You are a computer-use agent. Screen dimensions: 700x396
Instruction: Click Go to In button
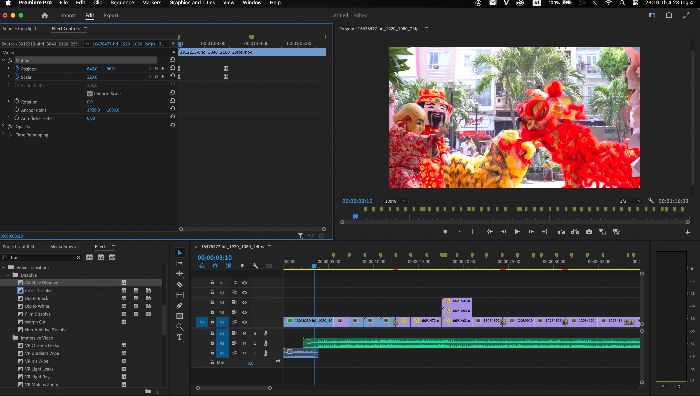[489, 232]
